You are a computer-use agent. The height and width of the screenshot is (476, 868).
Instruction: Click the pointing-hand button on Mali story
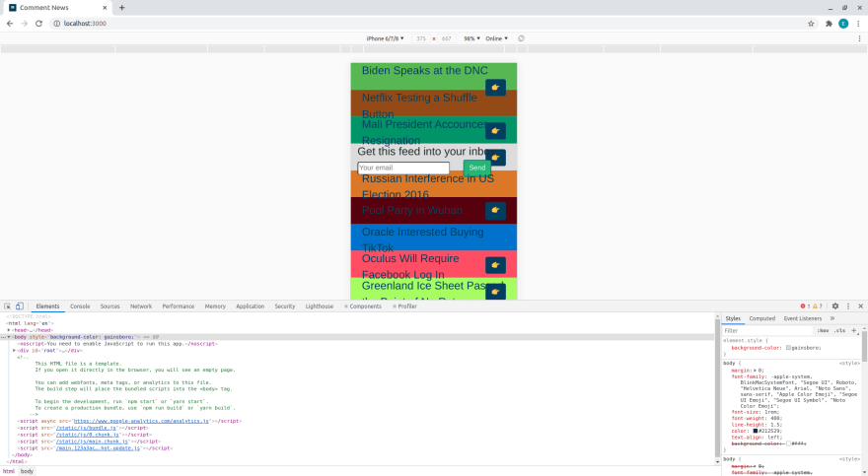point(495,131)
